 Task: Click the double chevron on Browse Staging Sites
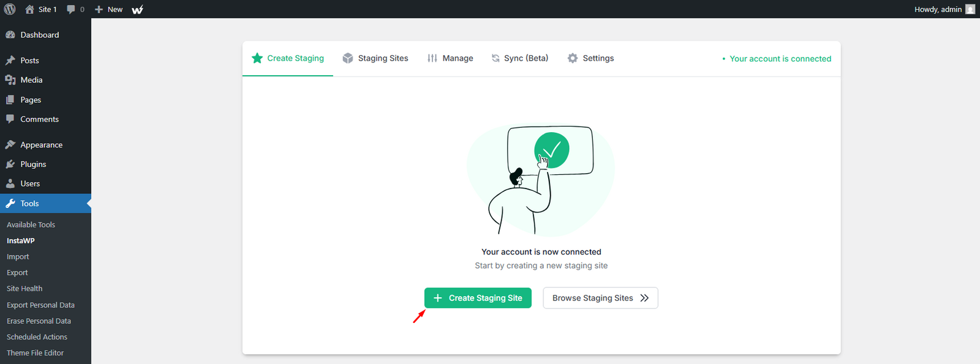pos(644,298)
